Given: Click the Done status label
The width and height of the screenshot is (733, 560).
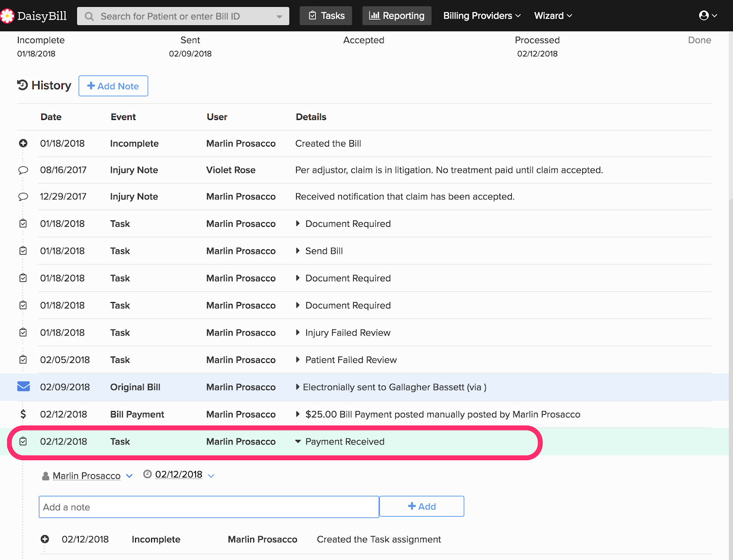Looking at the screenshot, I should pos(700,40).
